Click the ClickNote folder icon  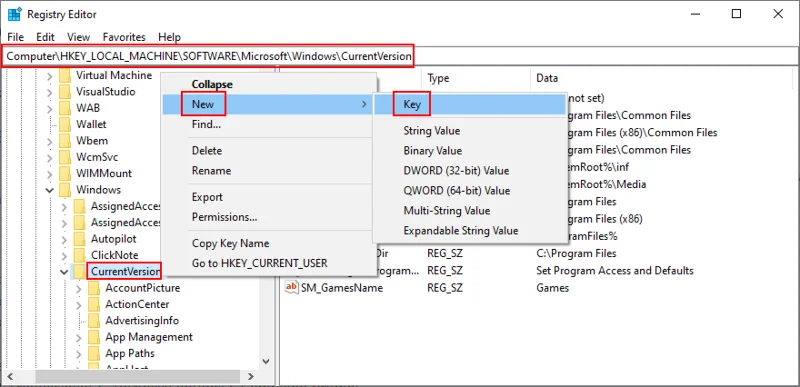[79, 255]
